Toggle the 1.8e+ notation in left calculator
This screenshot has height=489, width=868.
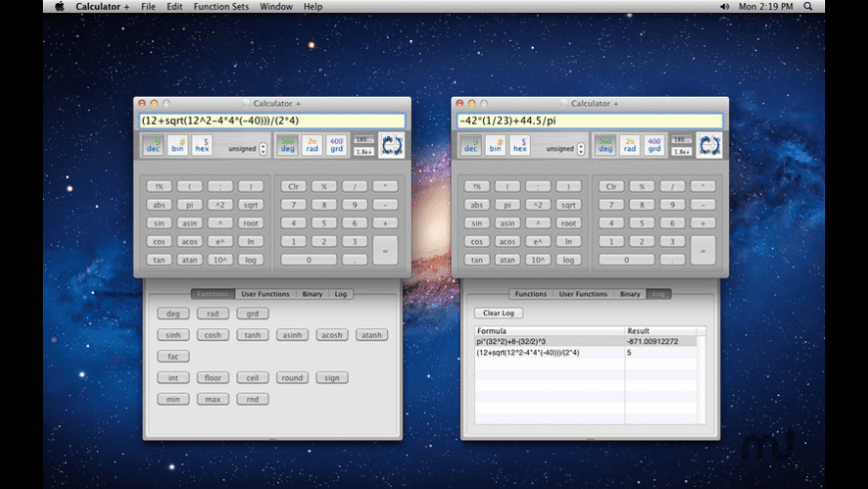(x=364, y=152)
